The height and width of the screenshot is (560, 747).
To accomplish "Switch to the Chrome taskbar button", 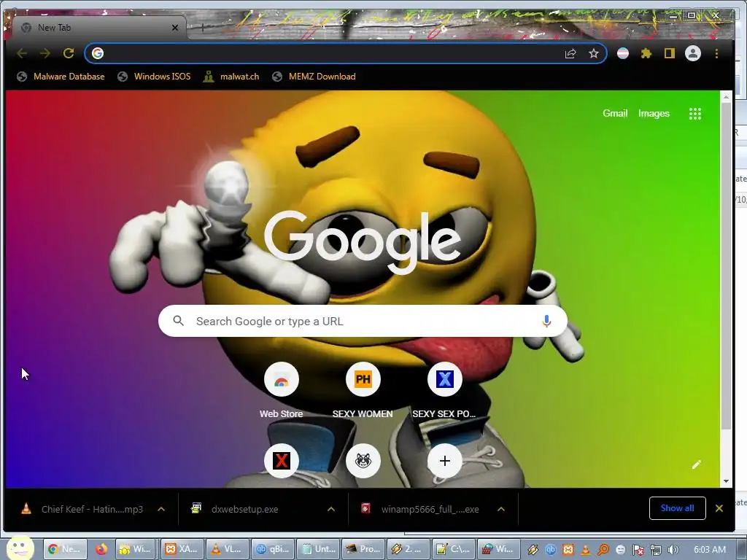I will [65, 550].
